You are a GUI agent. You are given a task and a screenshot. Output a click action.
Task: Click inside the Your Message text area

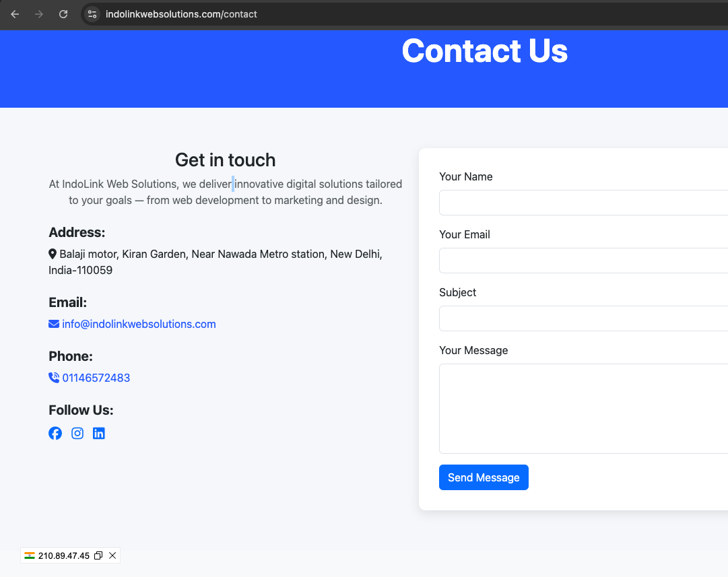(x=583, y=409)
